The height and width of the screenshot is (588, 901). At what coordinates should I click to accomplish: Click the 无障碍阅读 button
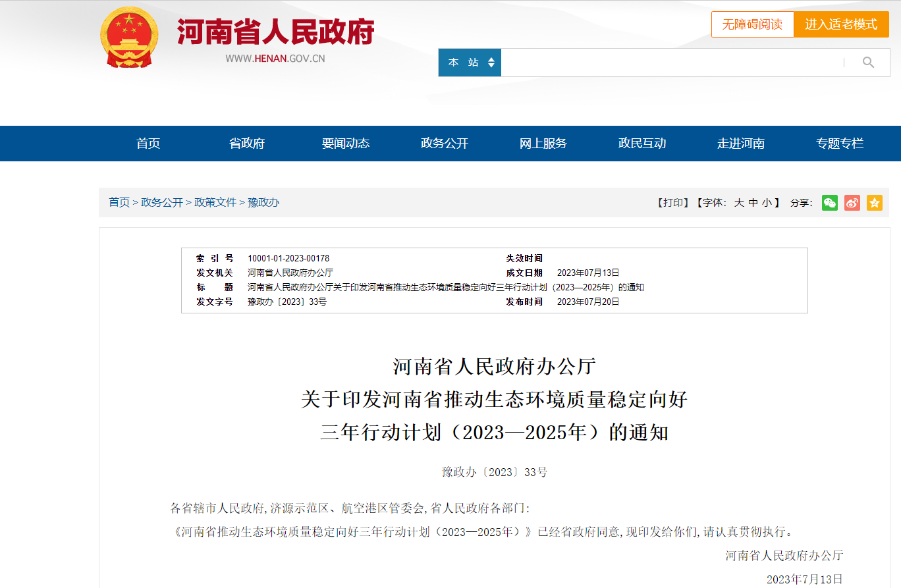752,24
